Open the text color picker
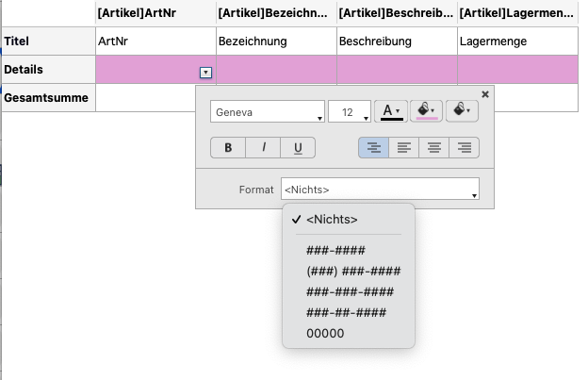The image size is (588, 380). tap(390, 111)
